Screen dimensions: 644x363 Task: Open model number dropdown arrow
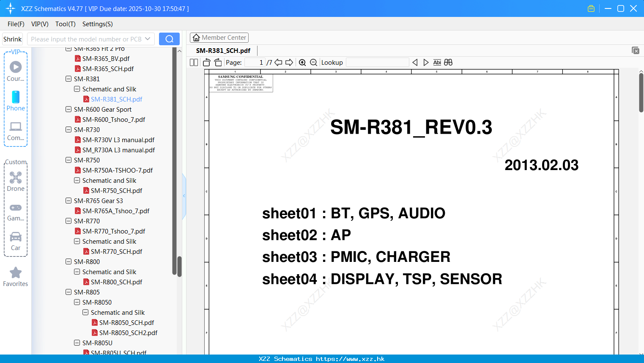click(148, 39)
